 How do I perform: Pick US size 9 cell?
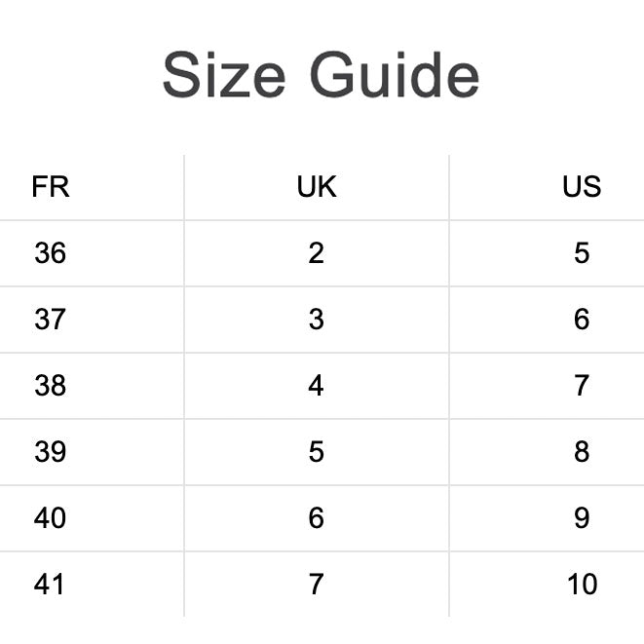[x=582, y=518]
